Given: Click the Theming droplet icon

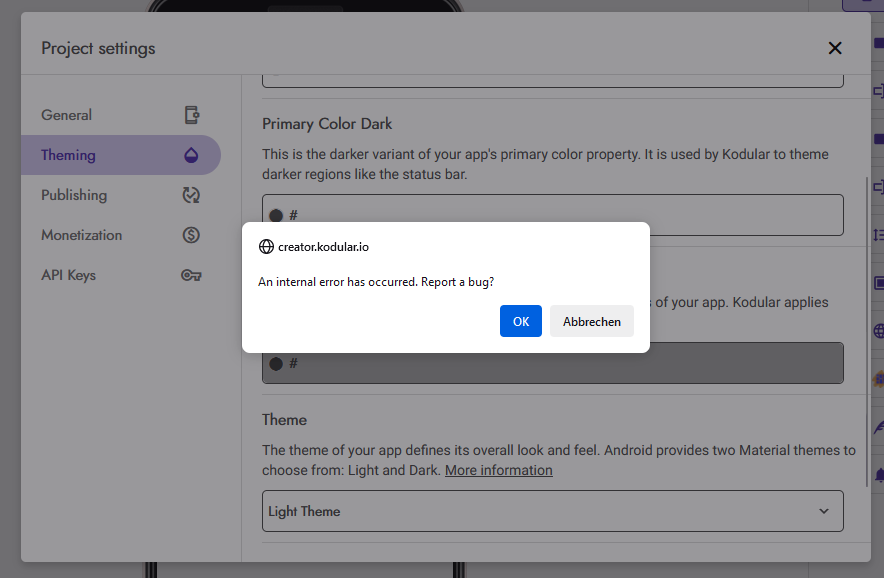Looking at the screenshot, I should coord(191,155).
